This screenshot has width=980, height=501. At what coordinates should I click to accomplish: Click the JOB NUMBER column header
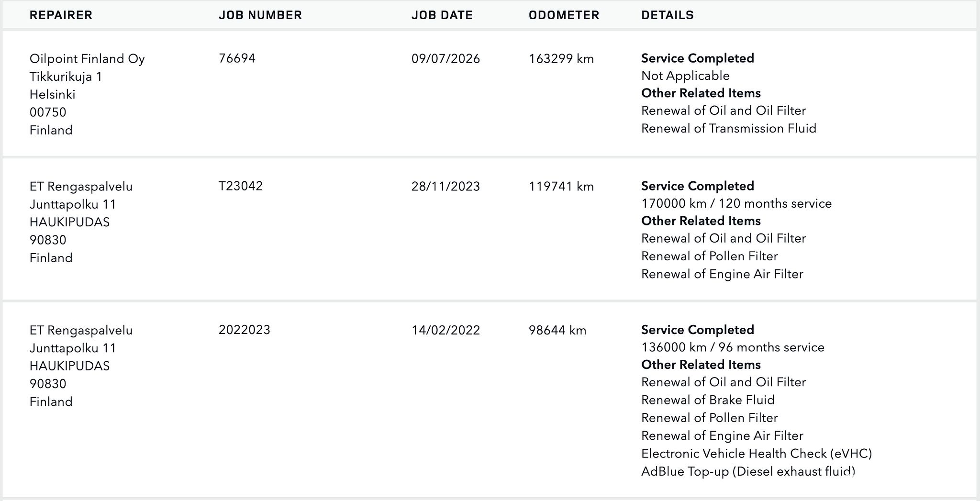(x=260, y=15)
